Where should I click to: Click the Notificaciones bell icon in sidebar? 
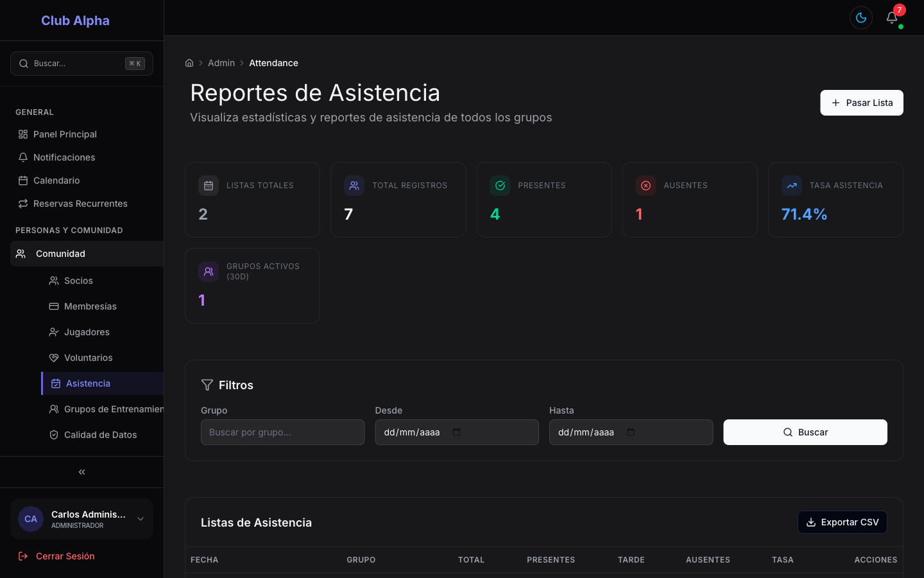pos(23,157)
